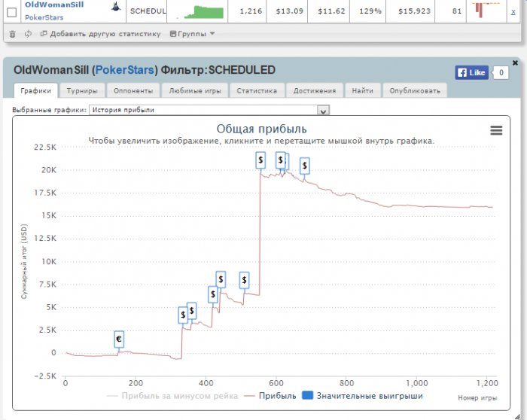Remove row using the x link
Viewport: 527px width, 420px height.
pos(513,12)
